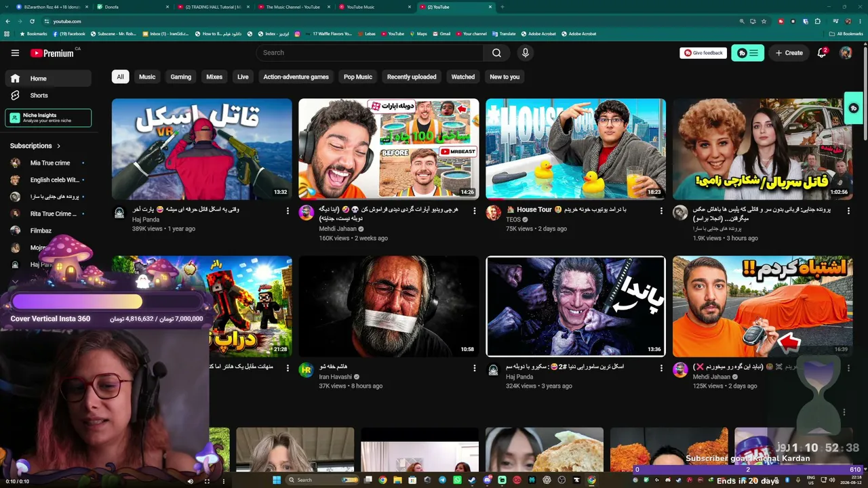
Task: Mute the stream overlay video volume
Action: (x=190, y=481)
